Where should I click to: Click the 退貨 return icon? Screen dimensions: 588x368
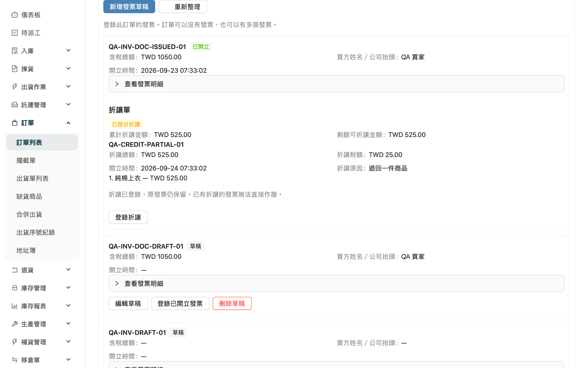(14, 270)
